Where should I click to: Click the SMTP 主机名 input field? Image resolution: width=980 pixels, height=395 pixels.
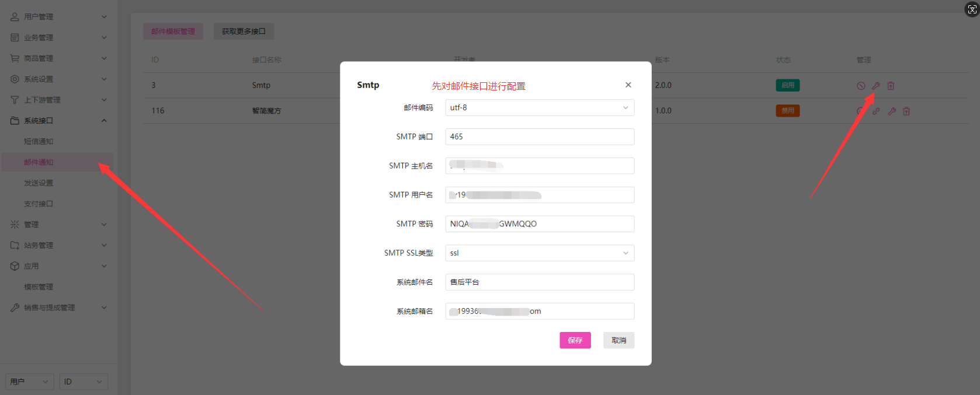pos(540,166)
